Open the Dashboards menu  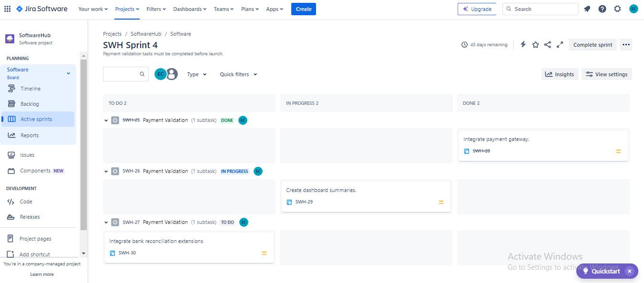(190, 9)
